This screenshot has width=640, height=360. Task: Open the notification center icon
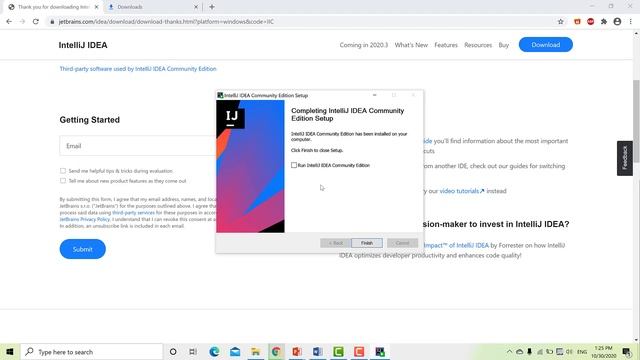tap(627, 351)
